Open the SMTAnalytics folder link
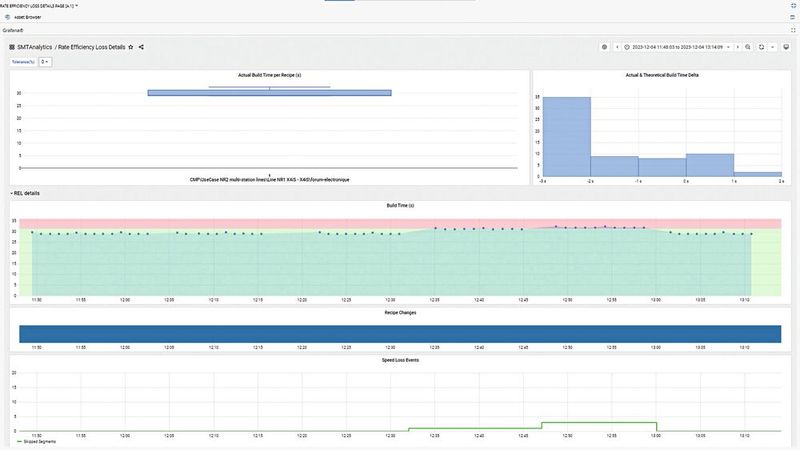This screenshot has height=450, width=800. coord(35,47)
